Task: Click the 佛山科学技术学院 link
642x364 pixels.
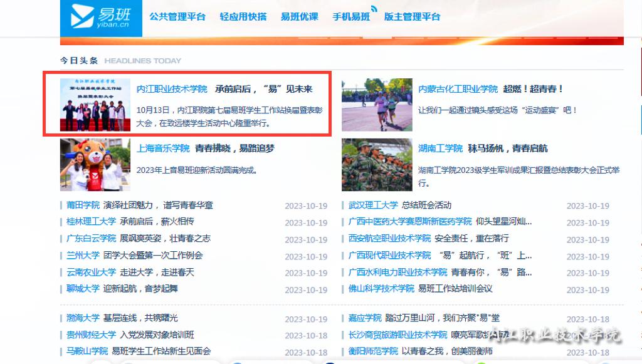Action: pos(381,289)
